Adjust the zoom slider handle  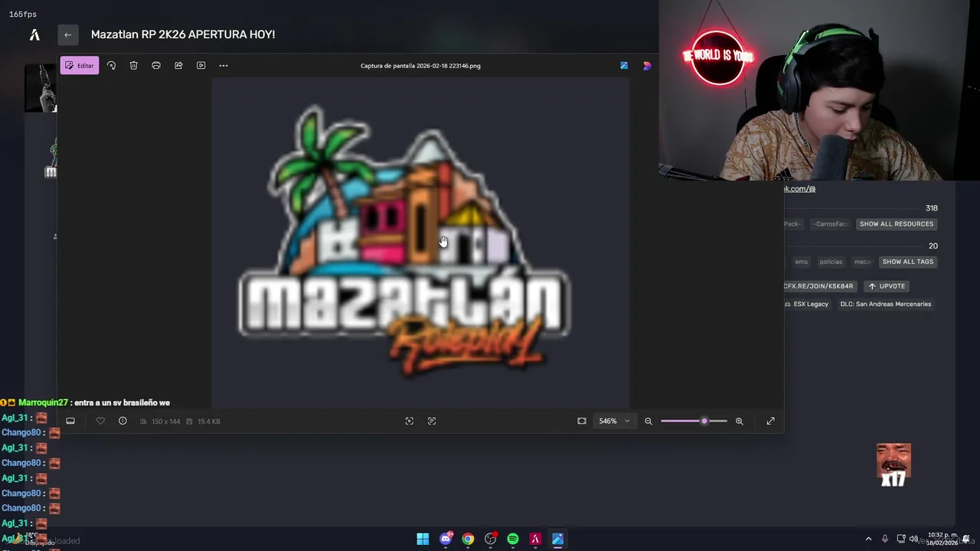(x=704, y=421)
